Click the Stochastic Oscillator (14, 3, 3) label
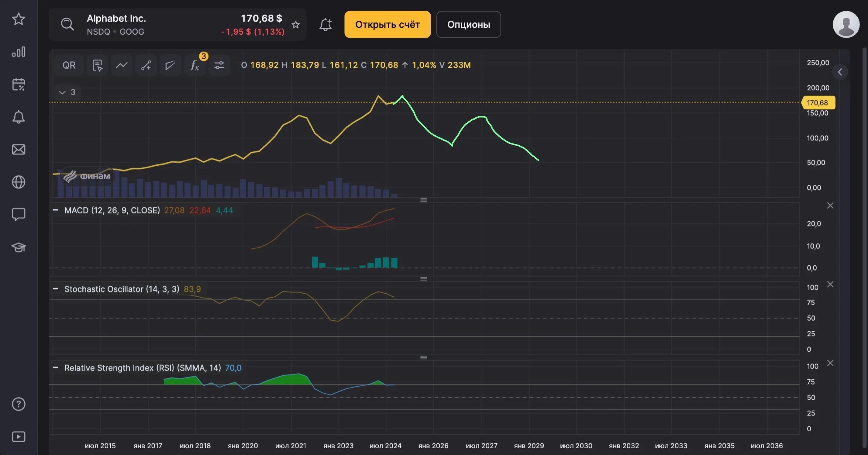 [122, 289]
